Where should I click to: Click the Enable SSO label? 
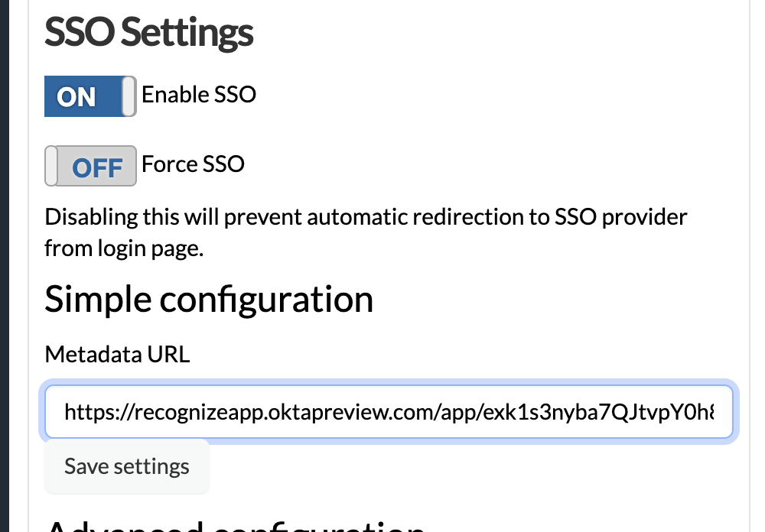pos(199,94)
